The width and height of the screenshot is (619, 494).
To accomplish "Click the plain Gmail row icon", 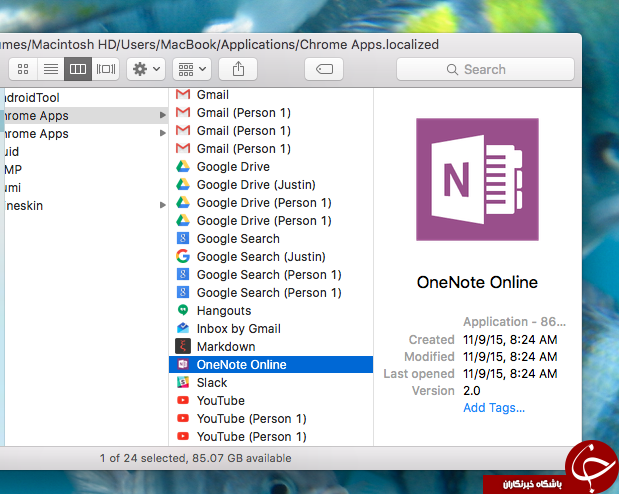I will [x=183, y=94].
